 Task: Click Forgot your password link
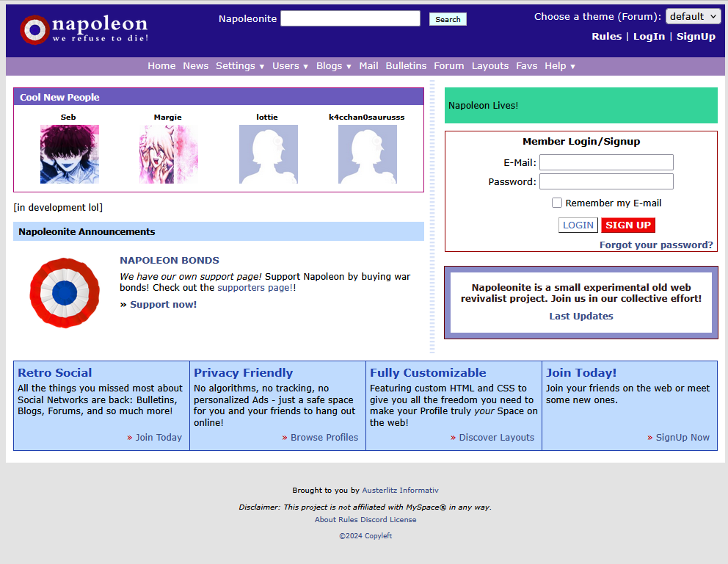click(x=656, y=245)
